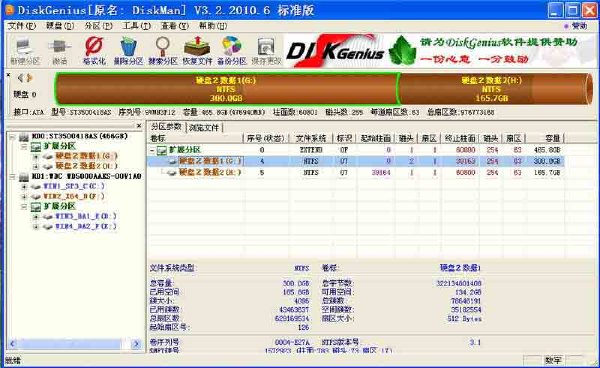Click the 赞助 sponsor link
The height and width of the screenshot is (368, 600).
pyautogui.click(x=576, y=26)
